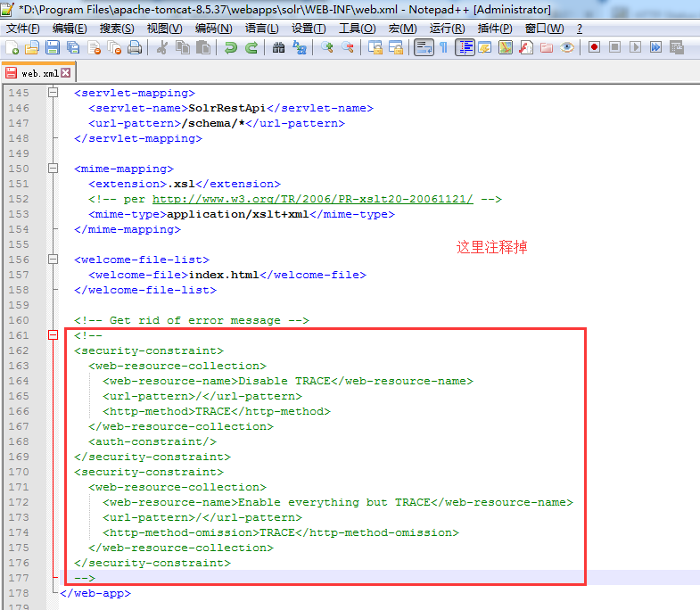This screenshot has width=700, height=610.
Task: Start recording a macro
Action: (x=594, y=47)
